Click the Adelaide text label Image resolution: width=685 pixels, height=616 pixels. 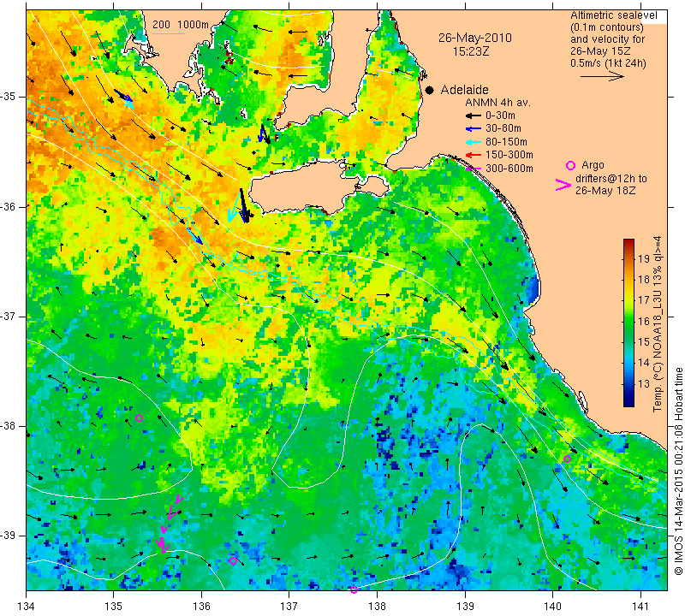point(464,90)
